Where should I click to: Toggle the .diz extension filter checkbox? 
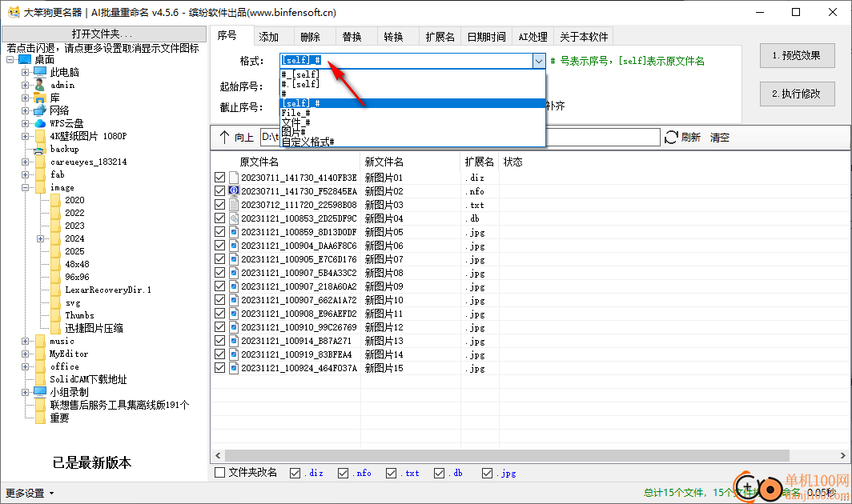[x=295, y=473]
